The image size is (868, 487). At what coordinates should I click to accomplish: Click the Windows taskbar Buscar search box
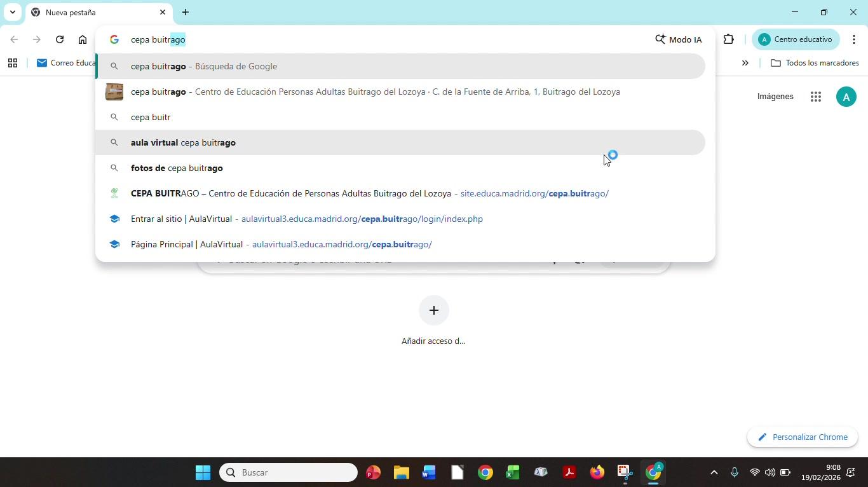(288, 472)
